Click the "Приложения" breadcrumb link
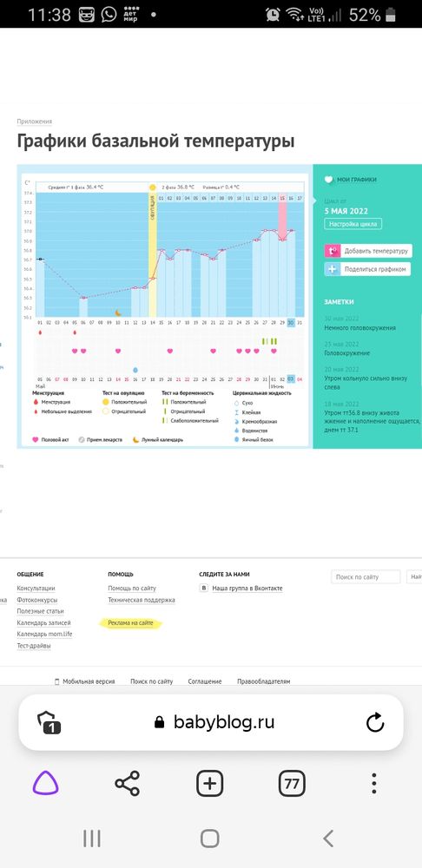422x868 pixels. click(x=35, y=122)
